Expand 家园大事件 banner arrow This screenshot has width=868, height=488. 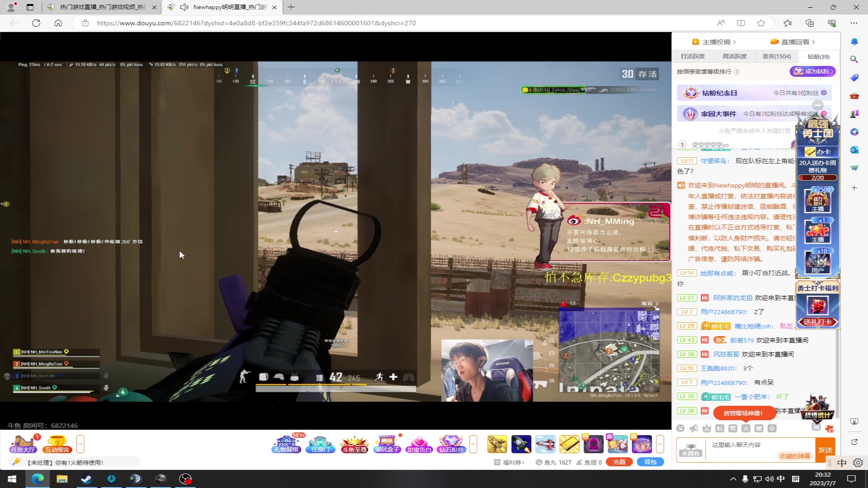pyautogui.click(x=824, y=114)
